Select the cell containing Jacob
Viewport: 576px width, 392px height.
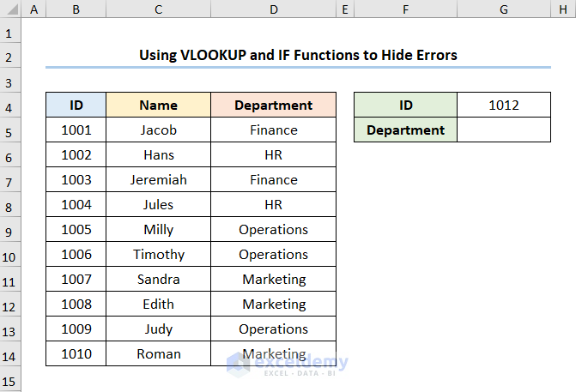coord(158,130)
